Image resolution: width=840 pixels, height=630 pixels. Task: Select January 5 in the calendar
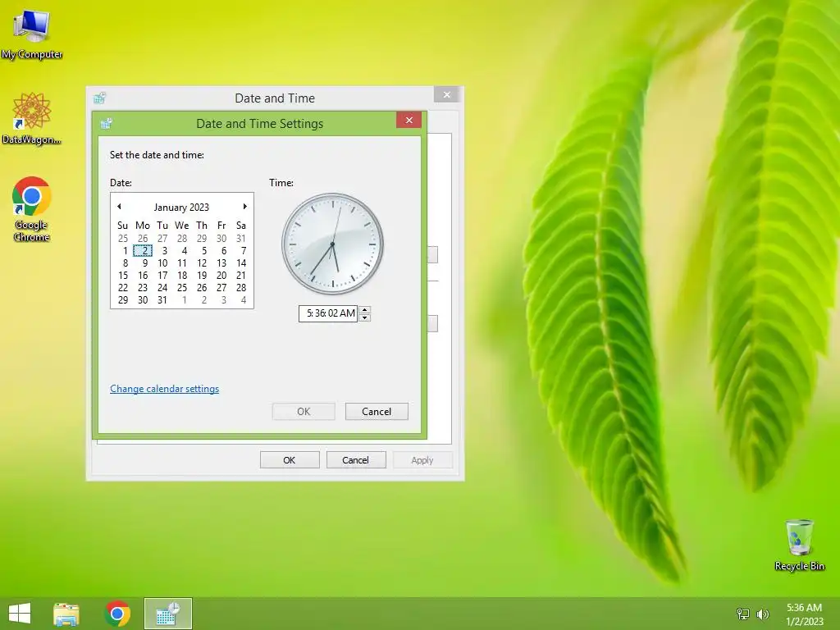pyautogui.click(x=202, y=251)
